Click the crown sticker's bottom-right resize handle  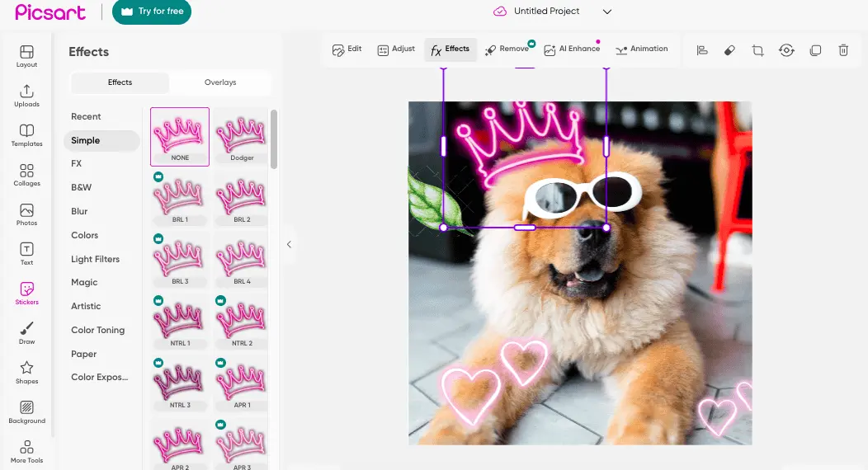click(606, 228)
